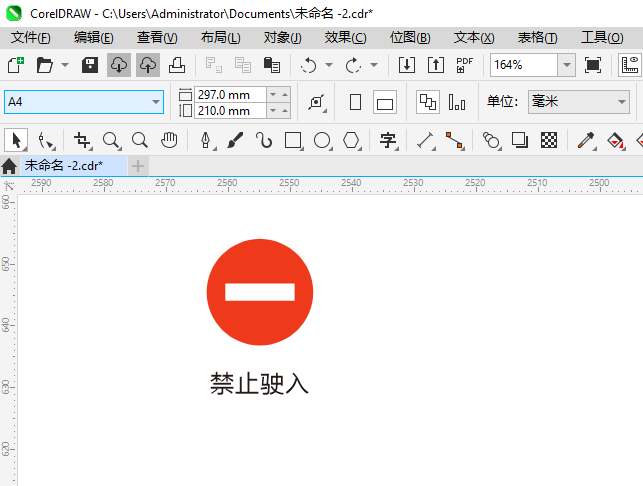This screenshot has width=643, height=486.
Task: Select the Color eyedropper tool
Action: click(586, 140)
